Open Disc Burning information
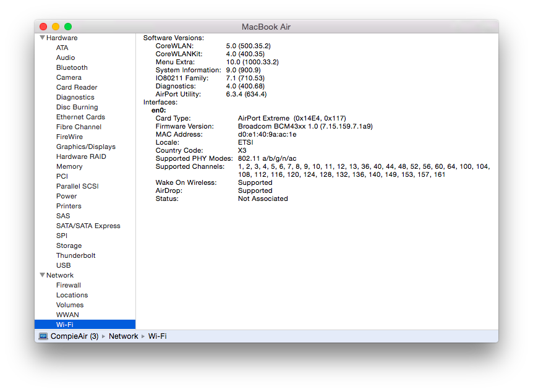The height and width of the screenshot is (392, 533). (77, 107)
